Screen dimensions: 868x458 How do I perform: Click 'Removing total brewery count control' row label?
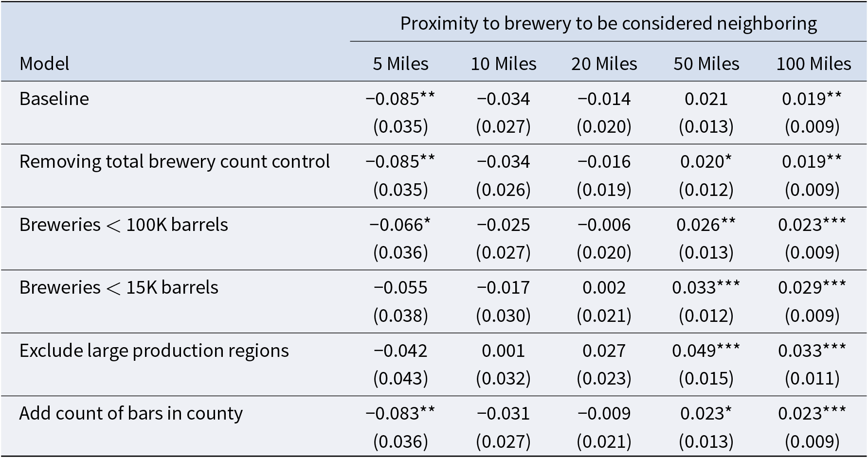click(x=175, y=161)
